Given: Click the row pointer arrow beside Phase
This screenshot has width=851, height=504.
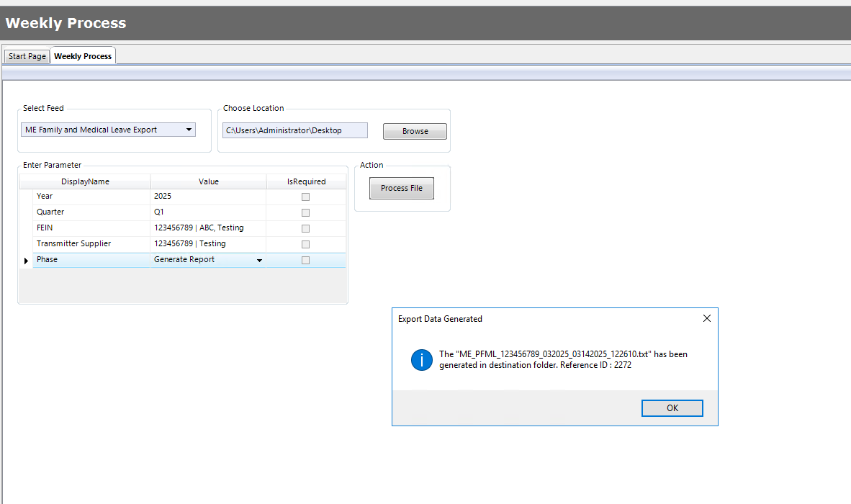Looking at the screenshot, I should point(26,261).
